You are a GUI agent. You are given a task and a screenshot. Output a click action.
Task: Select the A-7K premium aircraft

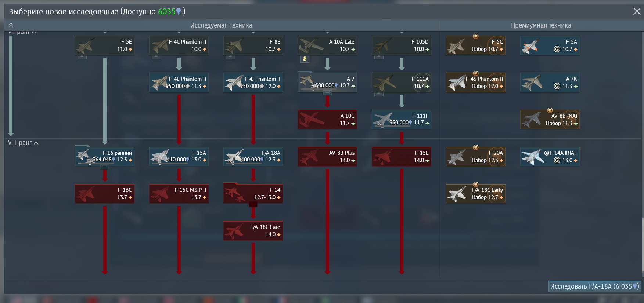[550, 83]
